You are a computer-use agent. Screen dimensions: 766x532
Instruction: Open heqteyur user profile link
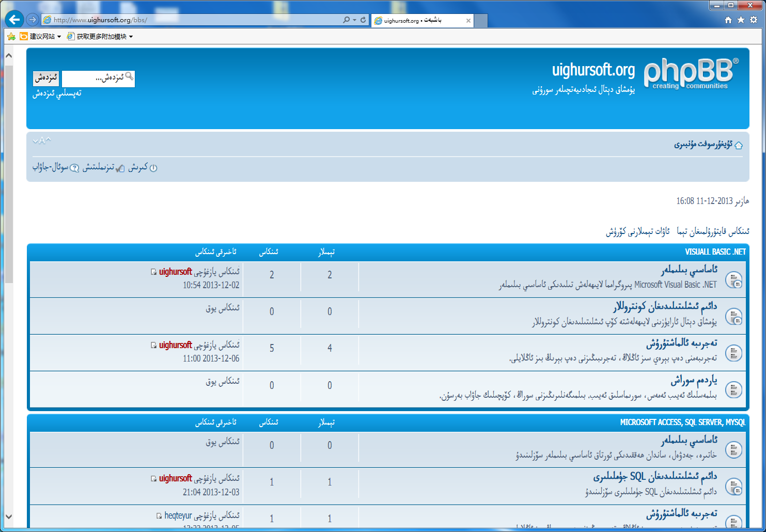[x=178, y=515]
